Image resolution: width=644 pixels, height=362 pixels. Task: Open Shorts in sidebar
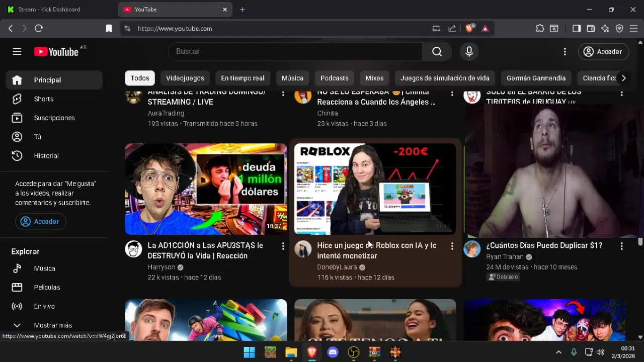(54, 99)
